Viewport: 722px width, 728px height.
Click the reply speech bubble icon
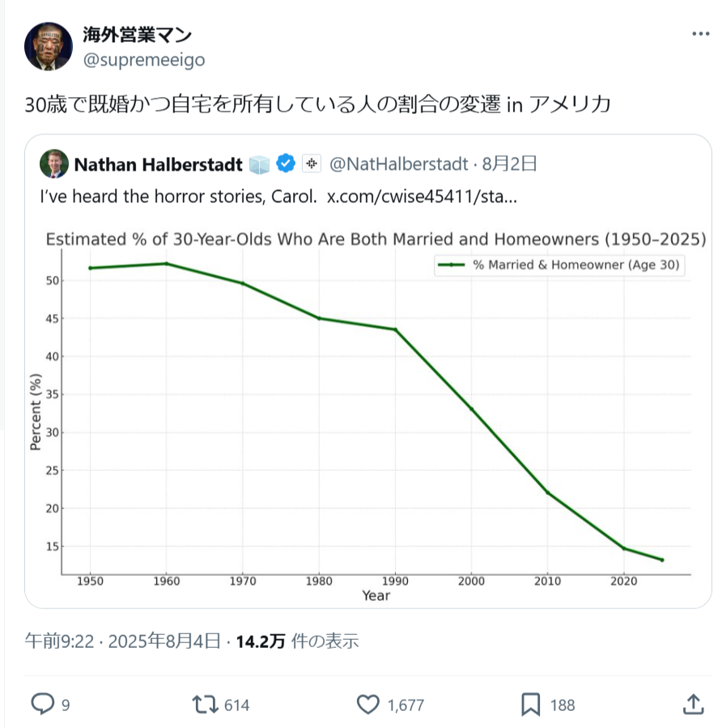(41, 705)
